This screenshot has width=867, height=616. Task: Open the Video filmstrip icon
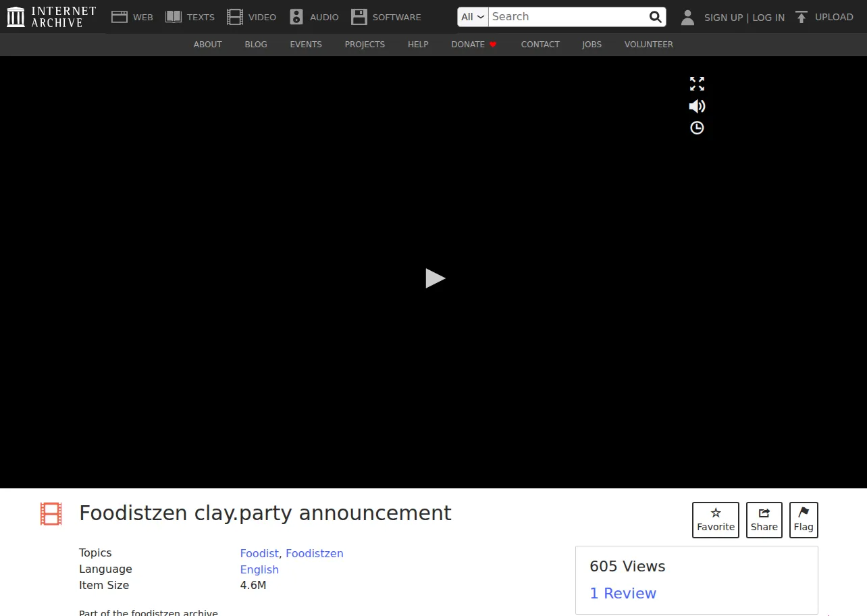coord(235,17)
